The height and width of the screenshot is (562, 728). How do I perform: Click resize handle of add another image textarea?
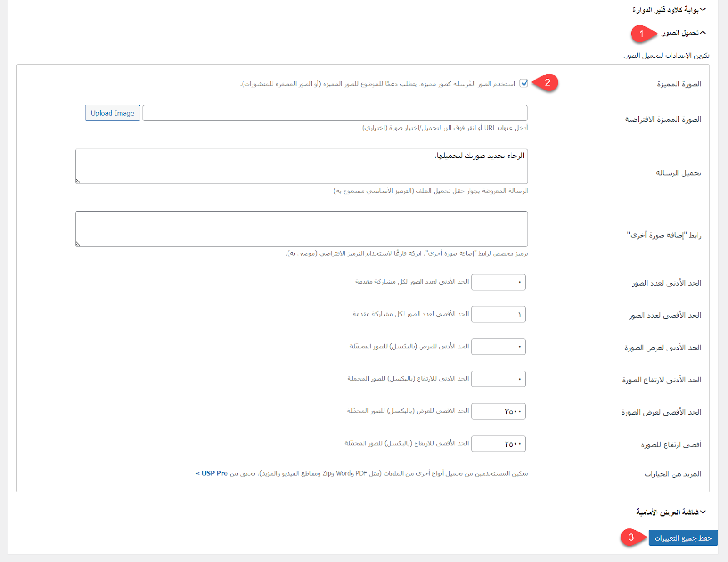point(78,244)
